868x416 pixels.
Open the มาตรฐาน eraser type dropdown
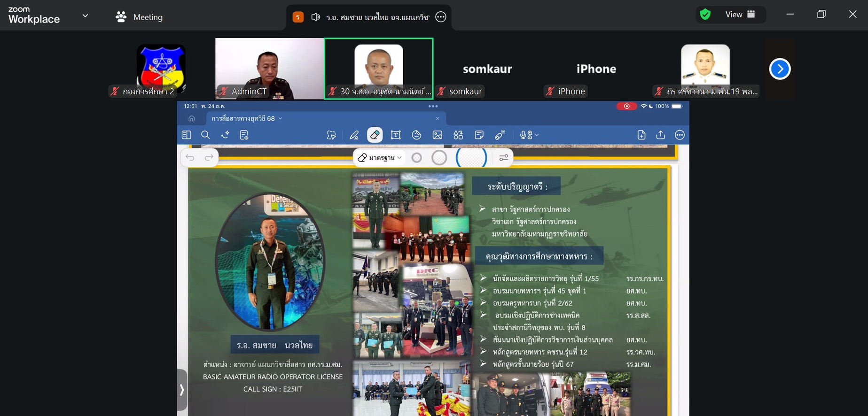pos(380,158)
